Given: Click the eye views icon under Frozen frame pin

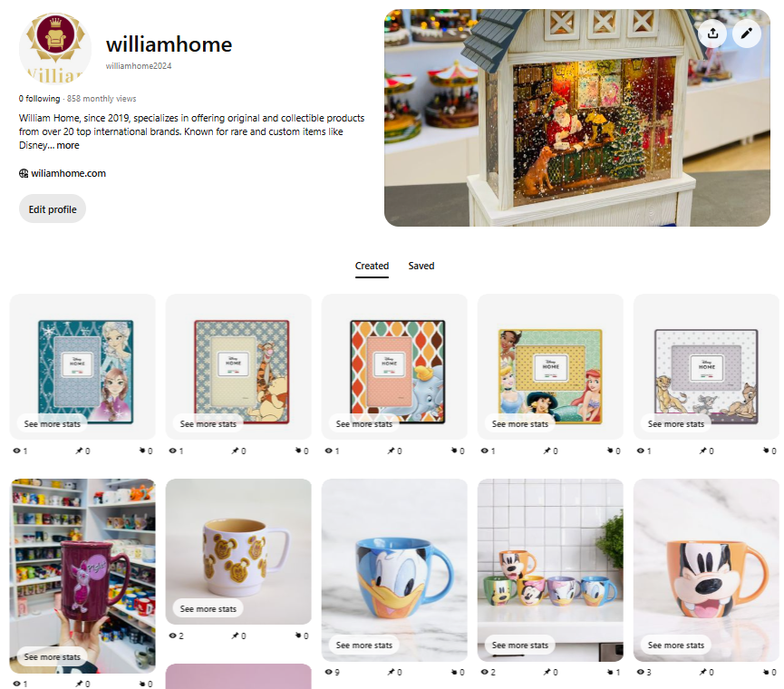Looking at the screenshot, I should point(16,451).
